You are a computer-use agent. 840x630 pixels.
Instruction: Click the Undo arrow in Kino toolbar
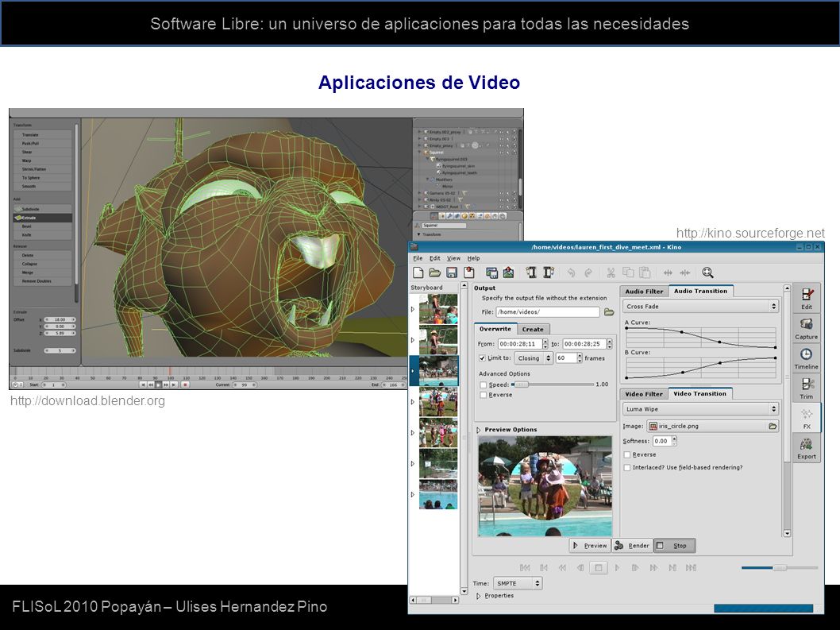(571, 272)
